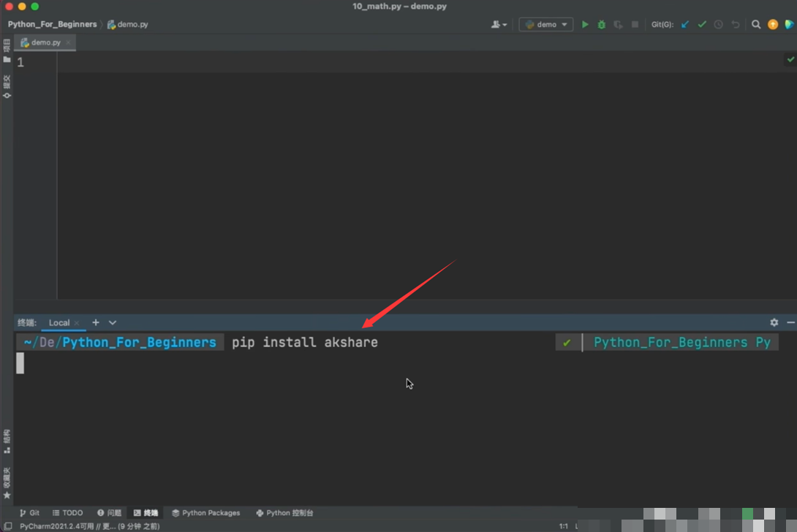
Task: Click the ~/De/Python_For_Beginners prompt path
Action: click(x=120, y=342)
